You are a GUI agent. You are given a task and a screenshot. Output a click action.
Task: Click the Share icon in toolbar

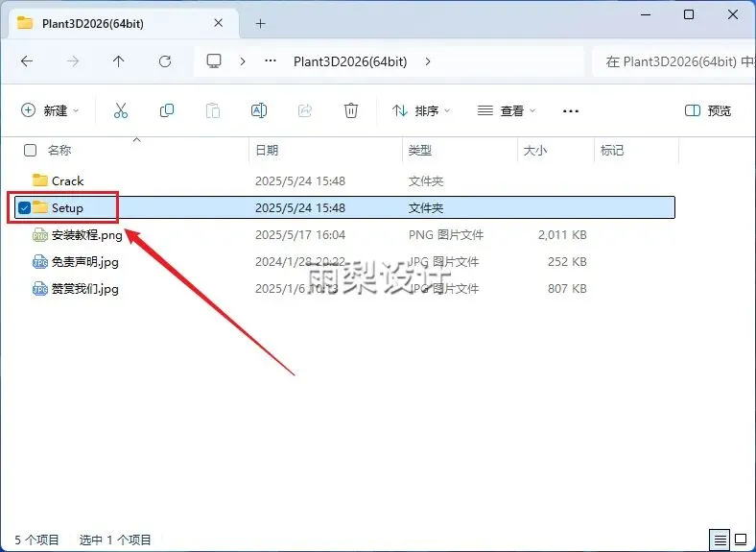tap(305, 110)
